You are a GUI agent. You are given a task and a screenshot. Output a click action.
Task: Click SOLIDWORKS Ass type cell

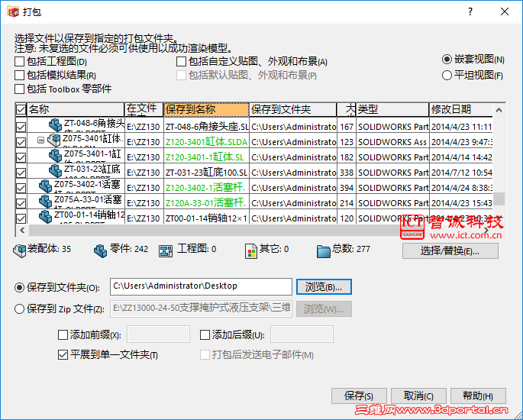[392, 142]
